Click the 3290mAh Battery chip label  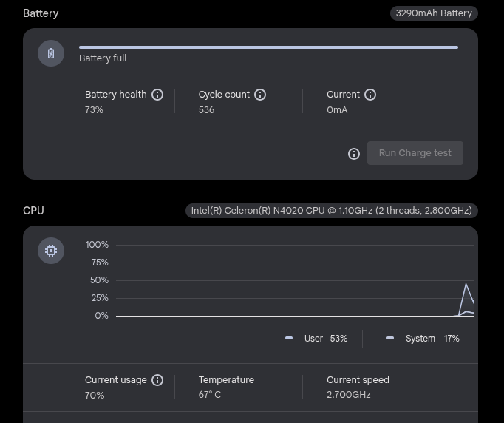(x=434, y=13)
